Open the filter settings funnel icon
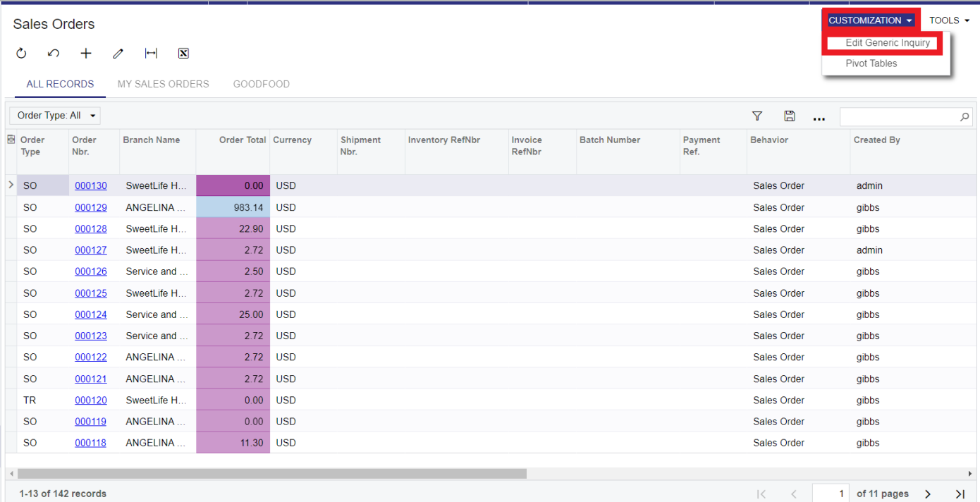Viewport: 980px width, 502px height. pos(757,116)
